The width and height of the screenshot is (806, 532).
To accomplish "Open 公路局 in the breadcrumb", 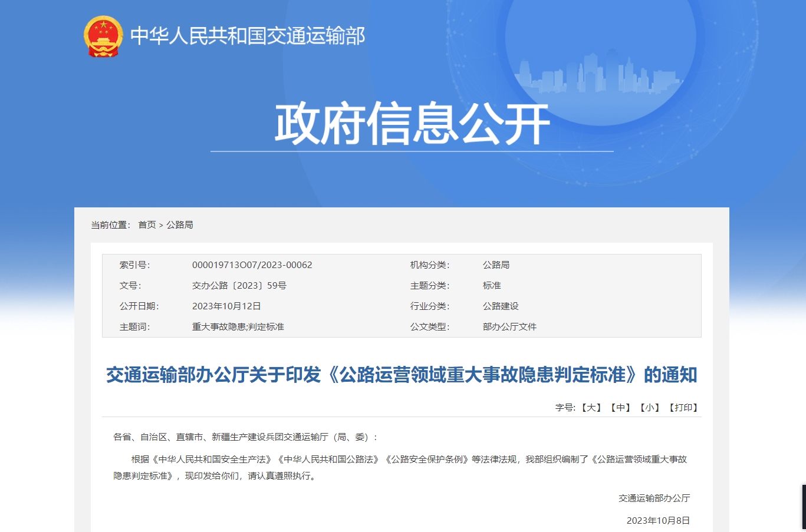I will (x=179, y=225).
